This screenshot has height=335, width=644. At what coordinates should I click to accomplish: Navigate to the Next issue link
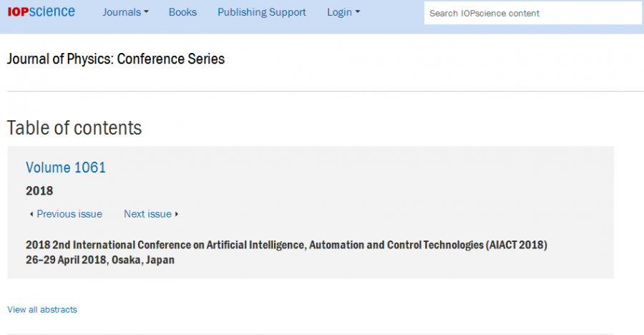pyautogui.click(x=147, y=214)
